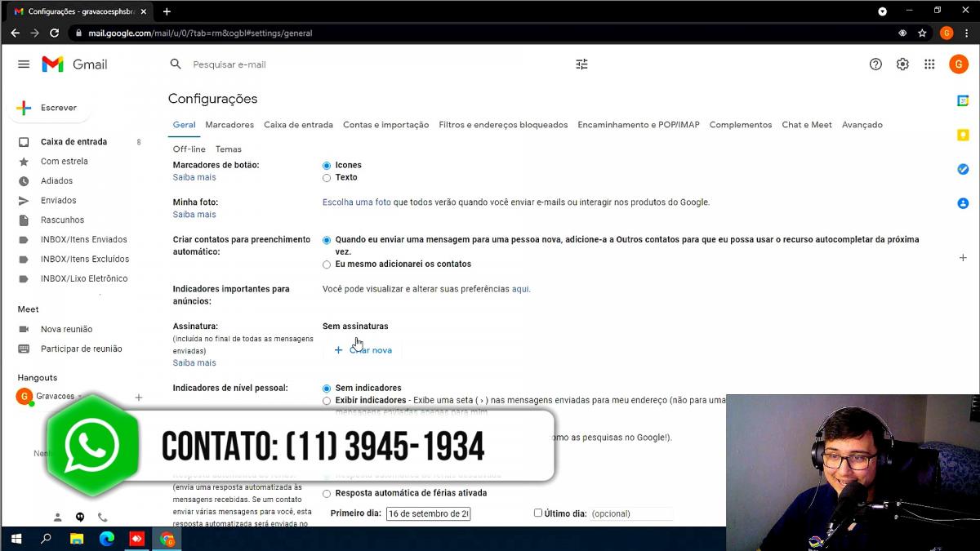The width and height of the screenshot is (980, 551).
Task: Open Google Keep side panel
Action: click(963, 135)
